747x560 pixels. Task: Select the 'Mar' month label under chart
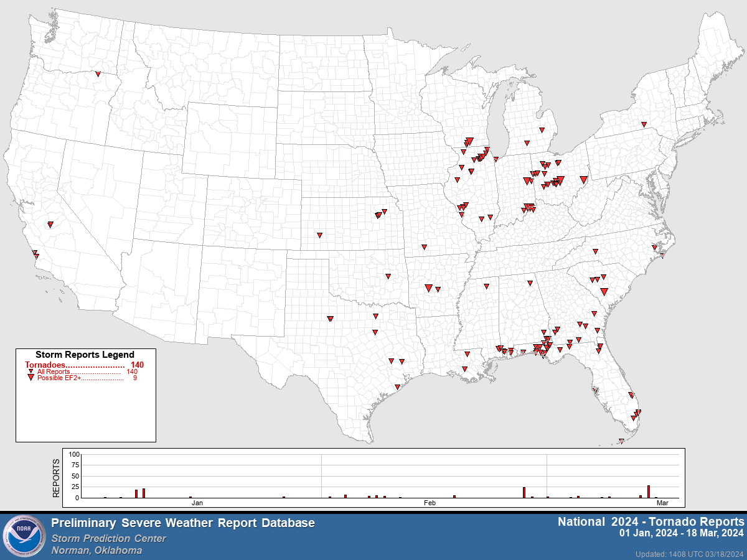[662, 502]
